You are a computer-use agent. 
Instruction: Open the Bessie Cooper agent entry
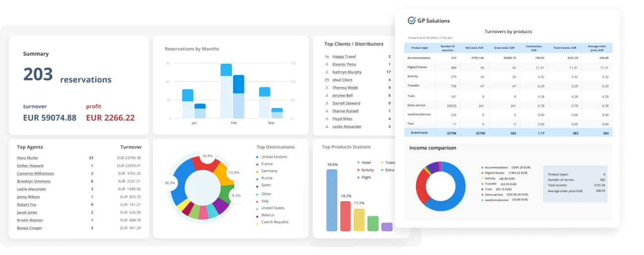pyautogui.click(x=29, y=228)
